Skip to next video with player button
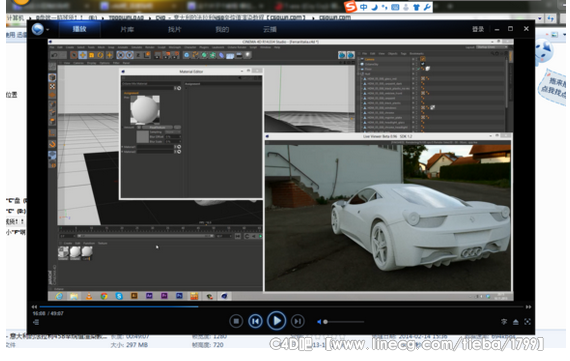 [x=298, y=321]
